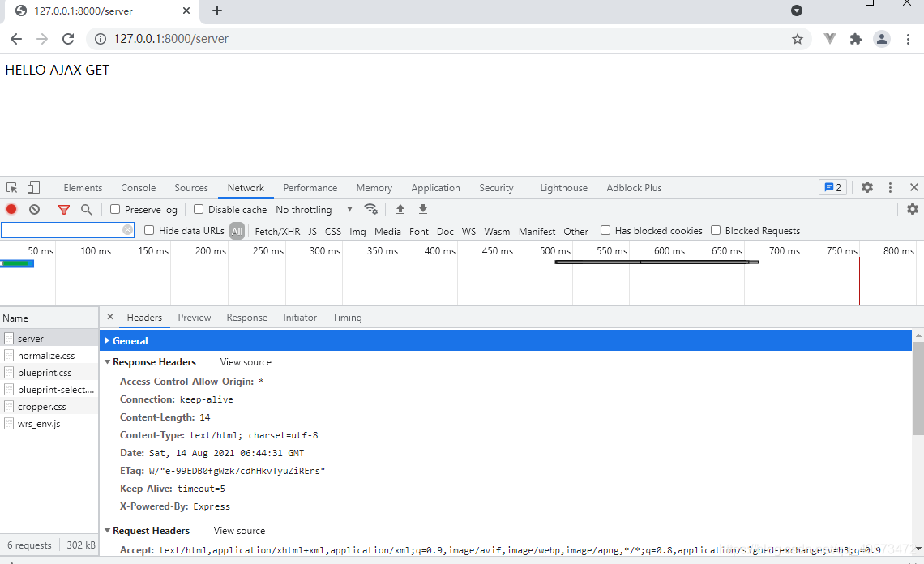This screenshot has width=924, height=564.
Task: Open Chrome three-dot menu
Action: [x=908, y=39]
